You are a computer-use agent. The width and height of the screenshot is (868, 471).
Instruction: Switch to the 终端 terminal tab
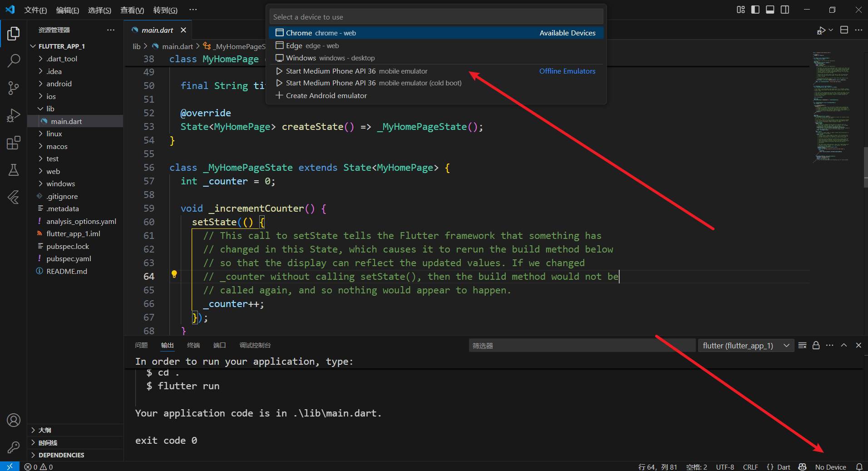[x=193, y=345]
